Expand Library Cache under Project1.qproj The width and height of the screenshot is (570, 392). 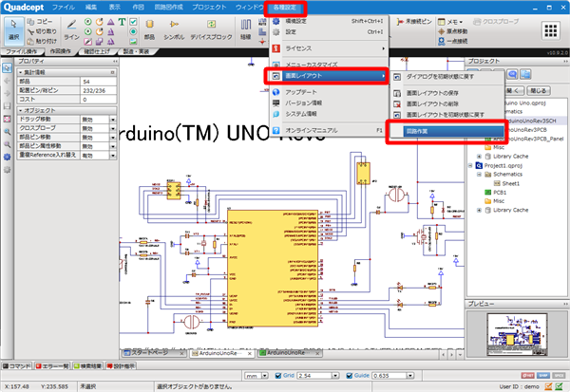(479, 210)
